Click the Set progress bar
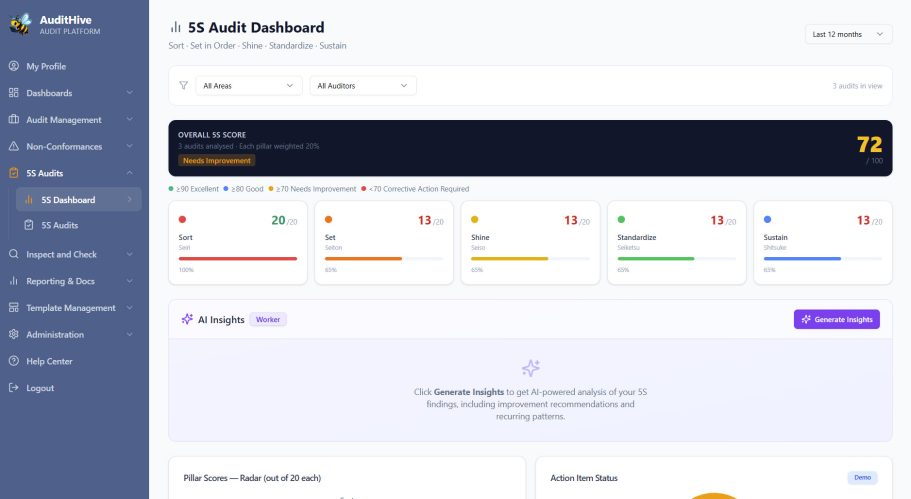 384,259
